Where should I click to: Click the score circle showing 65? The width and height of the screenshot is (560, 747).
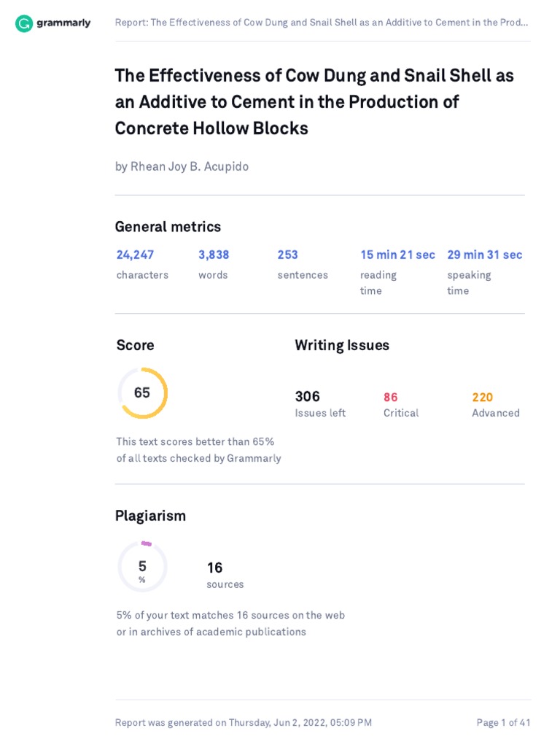click(143, 393)
